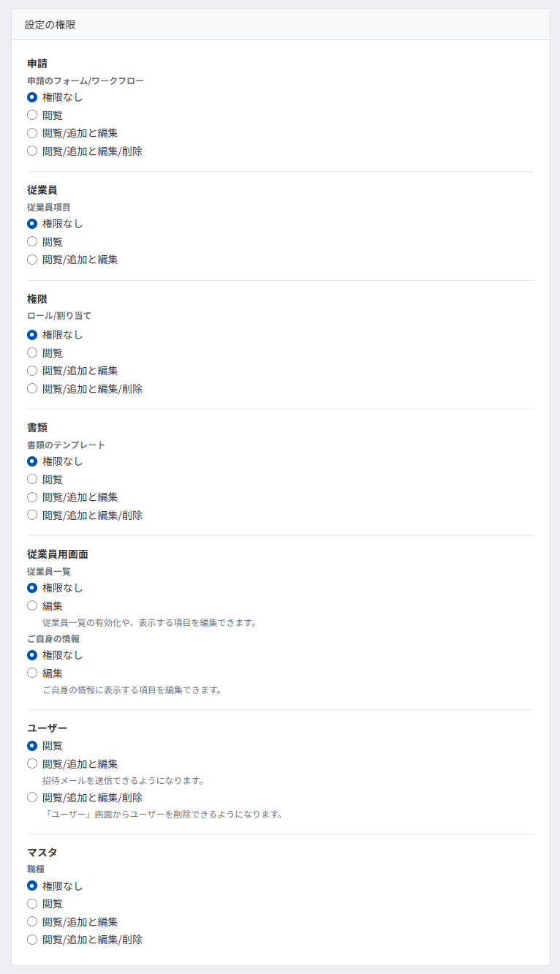The width and height of the screenshot is (560, 974).
Task: Choose 閲覧/追加と編集/削除 under ユーザー
Action: coord(32,798)
